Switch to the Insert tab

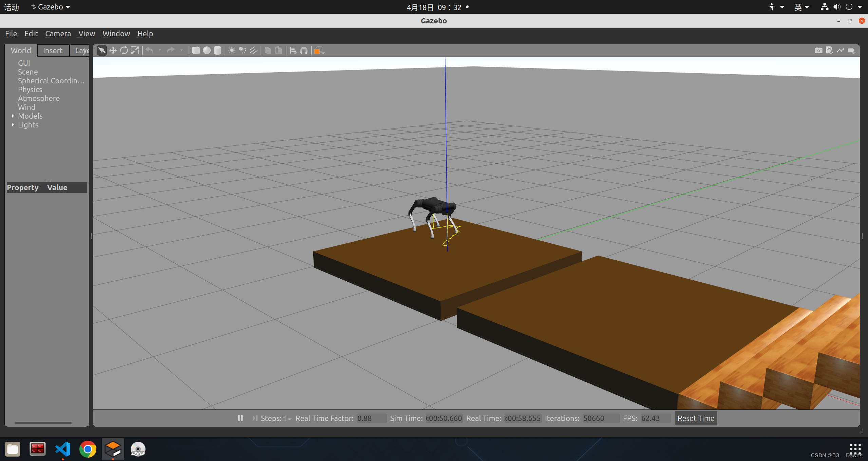click(53, 51)
